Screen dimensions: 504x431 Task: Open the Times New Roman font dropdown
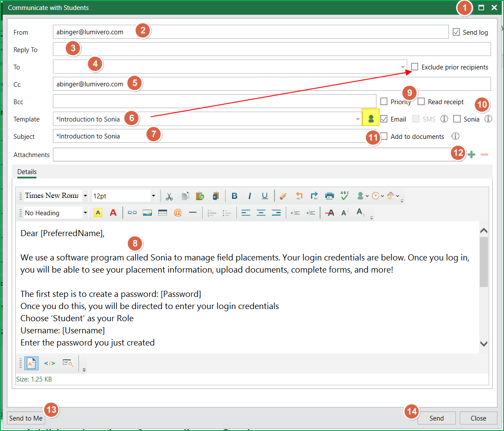click(85, 196)
